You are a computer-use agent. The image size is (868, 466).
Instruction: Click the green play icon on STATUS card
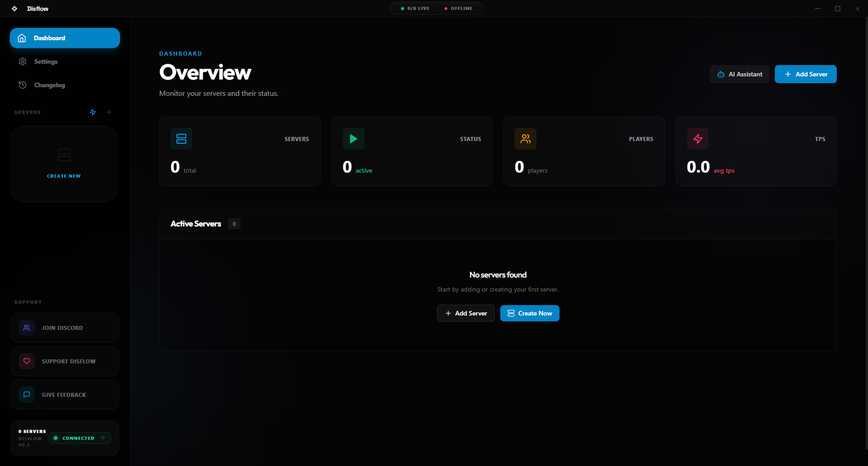[x=353, y=139]
